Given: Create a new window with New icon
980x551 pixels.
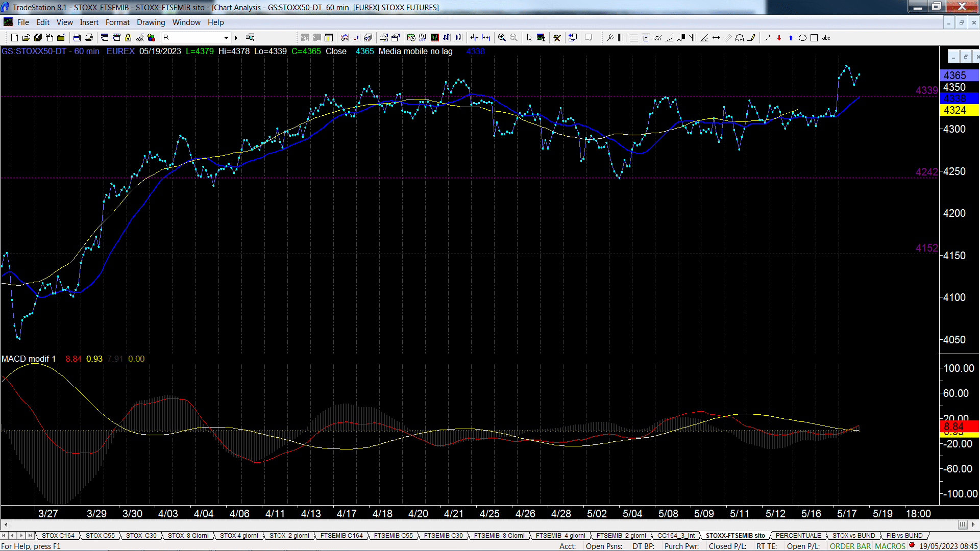Looking at the screenshot, I should [x=14, y=38].
